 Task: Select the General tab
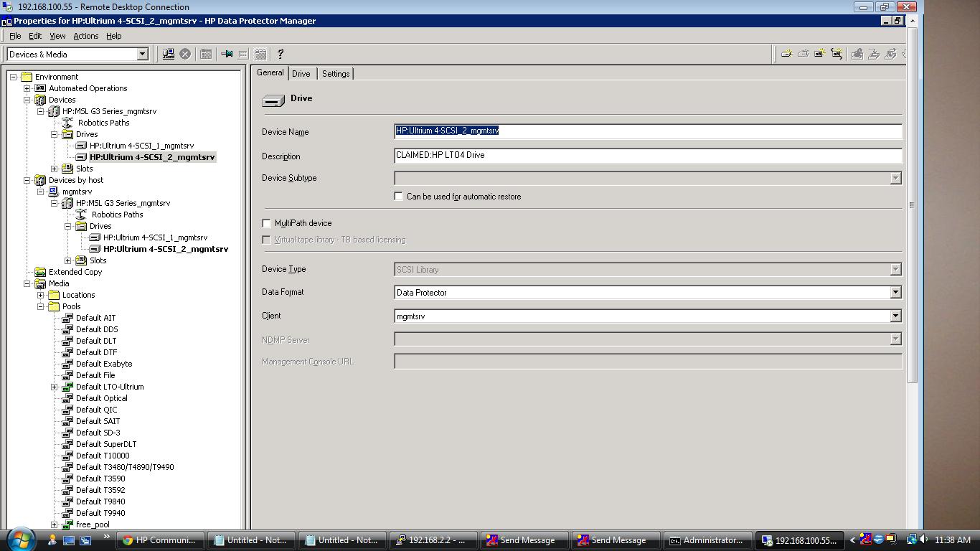270,72
